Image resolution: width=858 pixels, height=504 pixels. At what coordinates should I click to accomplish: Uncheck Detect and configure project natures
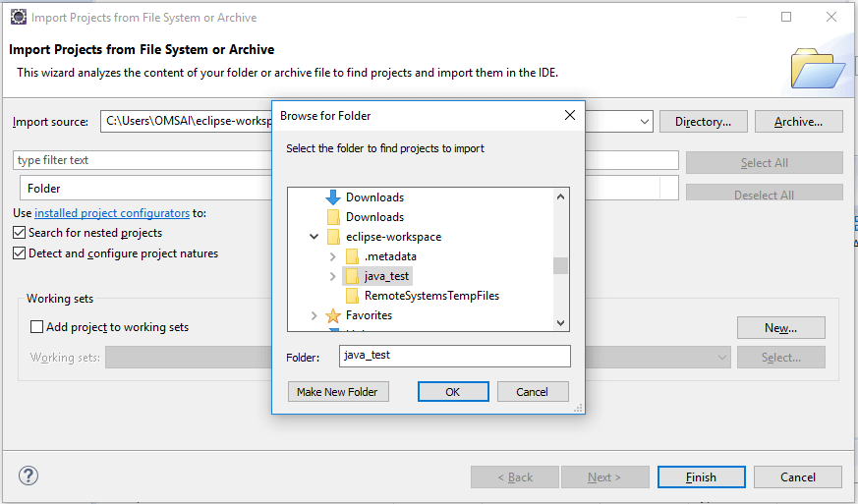[x=20, y=253]
